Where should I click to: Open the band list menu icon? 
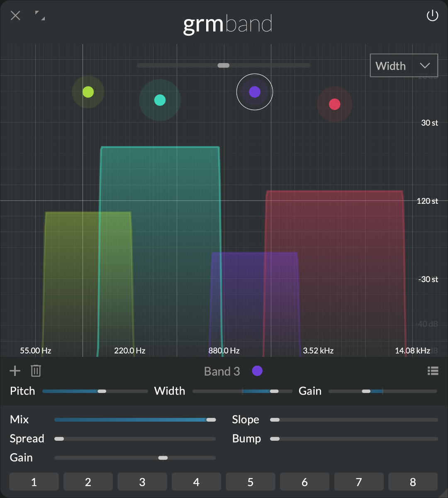[433, 371]
